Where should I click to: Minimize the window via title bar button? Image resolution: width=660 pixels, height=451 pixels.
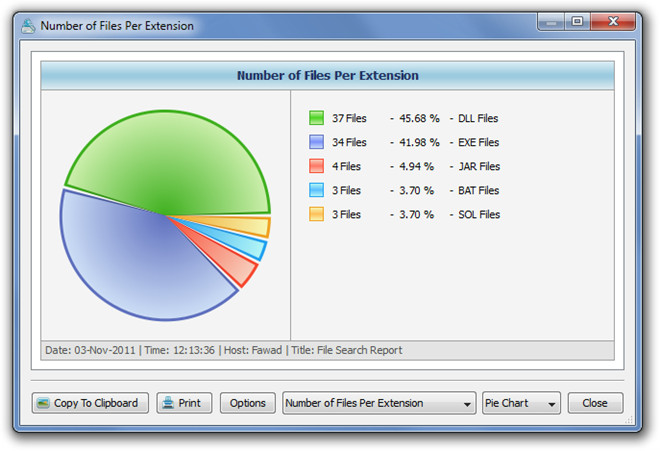pos(551,22)
